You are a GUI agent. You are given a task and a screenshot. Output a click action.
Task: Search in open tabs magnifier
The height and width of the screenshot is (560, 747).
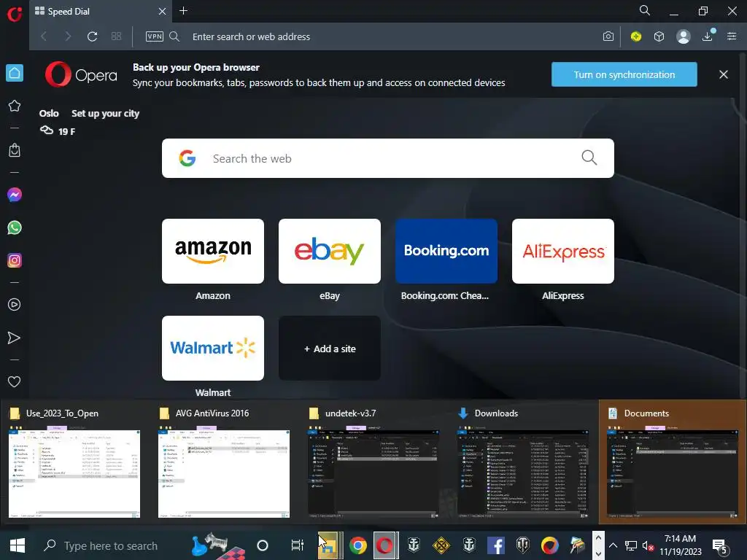[x=645, y=10]
